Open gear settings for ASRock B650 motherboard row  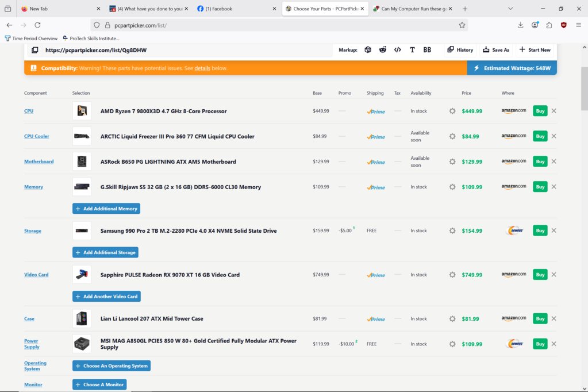point(452,162)
